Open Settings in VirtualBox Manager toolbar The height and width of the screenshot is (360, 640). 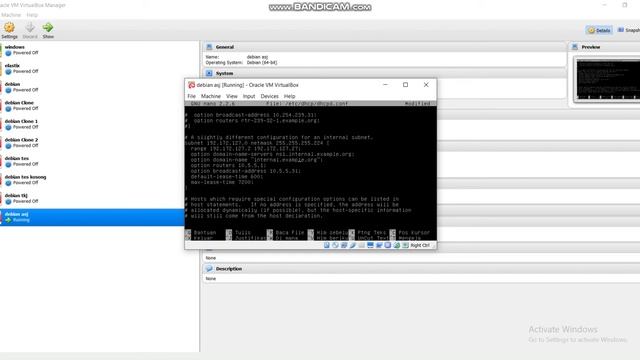point(9,31)
